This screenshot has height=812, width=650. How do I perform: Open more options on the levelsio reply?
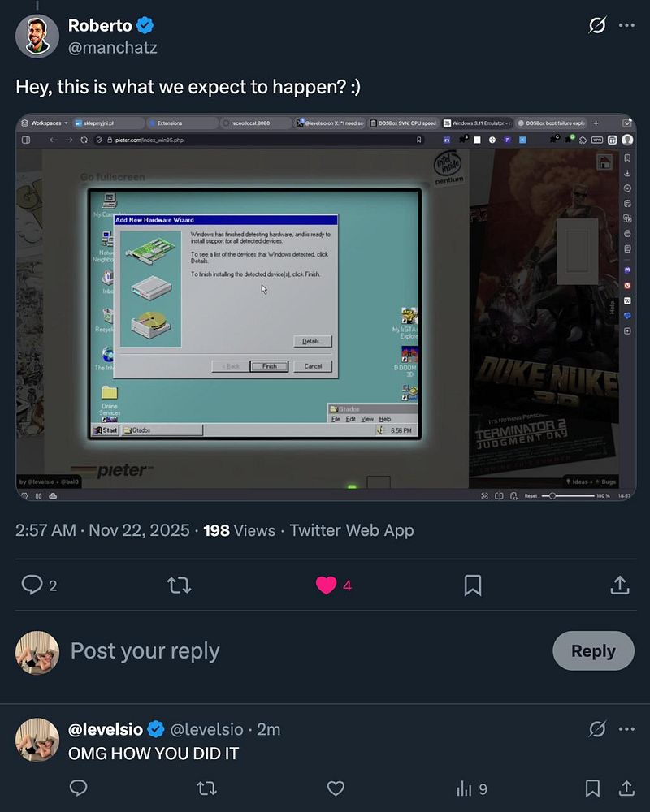[626, 729]
